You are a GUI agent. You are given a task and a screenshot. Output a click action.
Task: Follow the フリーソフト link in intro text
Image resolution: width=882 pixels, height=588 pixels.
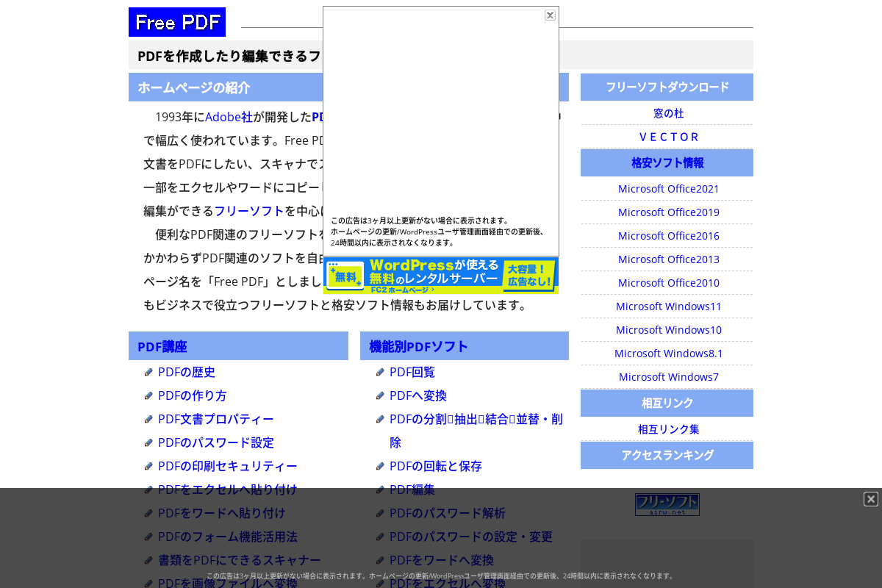point(249,211)
